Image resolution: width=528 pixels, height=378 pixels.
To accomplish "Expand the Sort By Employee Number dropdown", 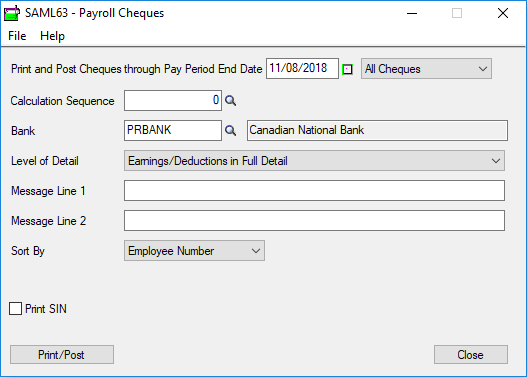I will [x=194, y=250].
